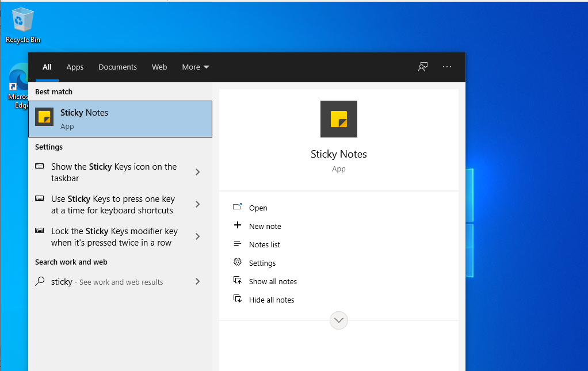Click the gear icon beside Settings
This screenshot has width=588, height=371.
coord(238,262)
